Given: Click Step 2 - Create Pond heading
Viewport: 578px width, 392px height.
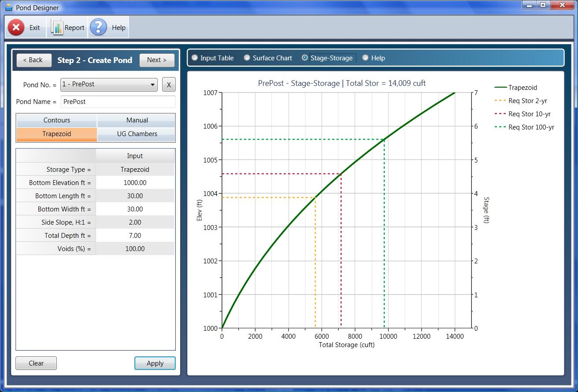Looking at the screenshot, I should [x=95, y=60].
